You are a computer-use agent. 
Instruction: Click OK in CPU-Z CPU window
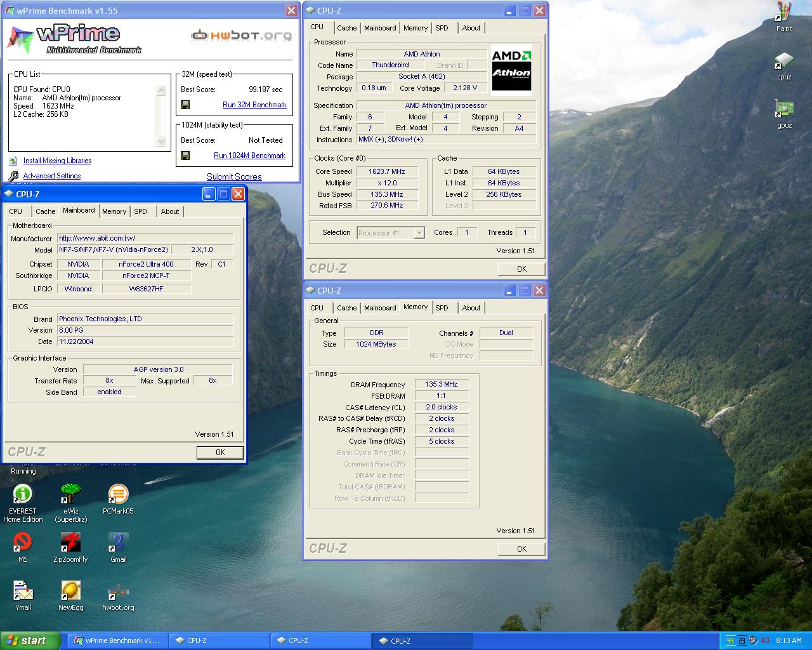pyautogui.click(x=521, y=269)
